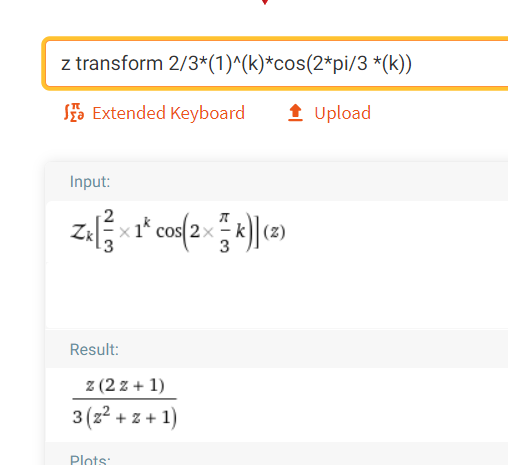Click the red marker above the search box
508x465 pixels.
tap(265, 2)
